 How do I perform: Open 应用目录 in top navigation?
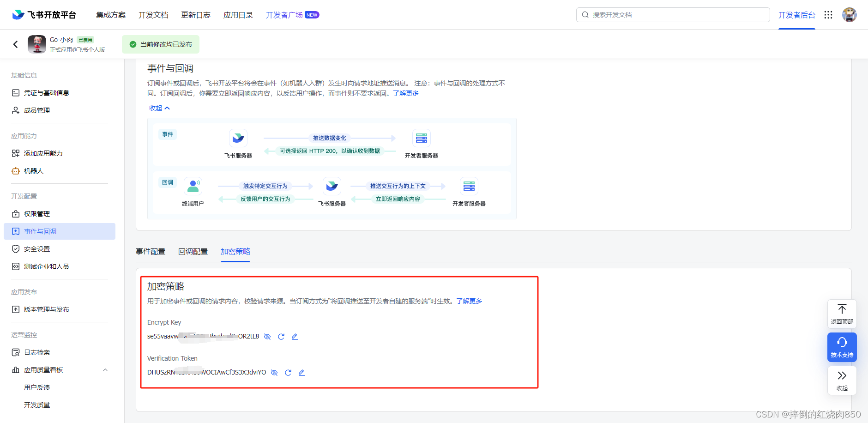238,15
